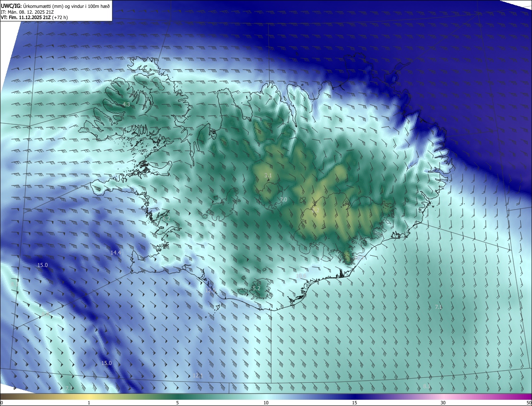Click the UWC/IG Úrkomumætti title line
Screen dimensions: 532x406
tap(55, 6)
